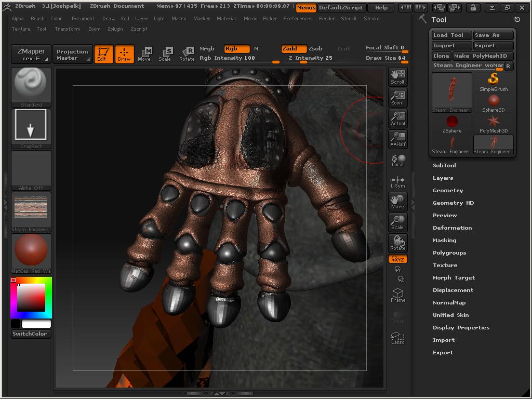The width and height of the screenshot is (532, 399).
Task: Select the Draw tool icon
Action: pos(125,54)
